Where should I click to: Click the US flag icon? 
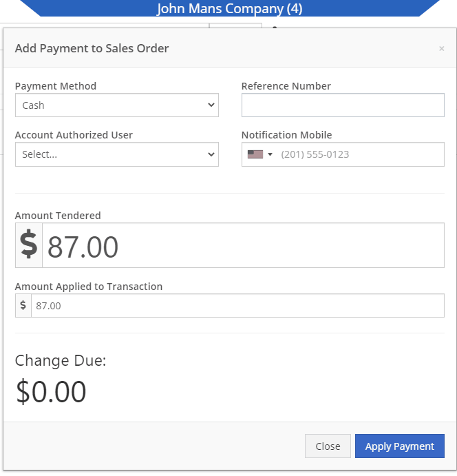(255, 154)
